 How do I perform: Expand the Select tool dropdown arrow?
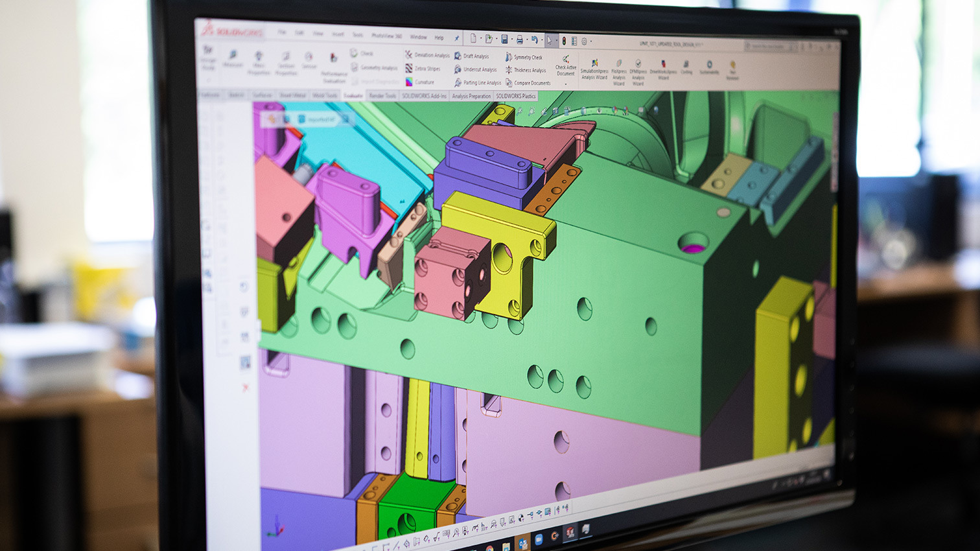pos(555,41)
